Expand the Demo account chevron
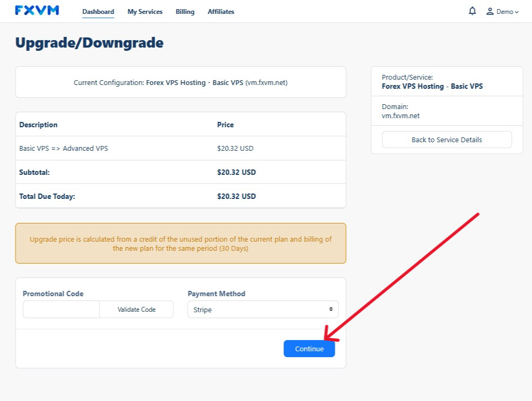This screenshot has height=401, width=532. 516,12
